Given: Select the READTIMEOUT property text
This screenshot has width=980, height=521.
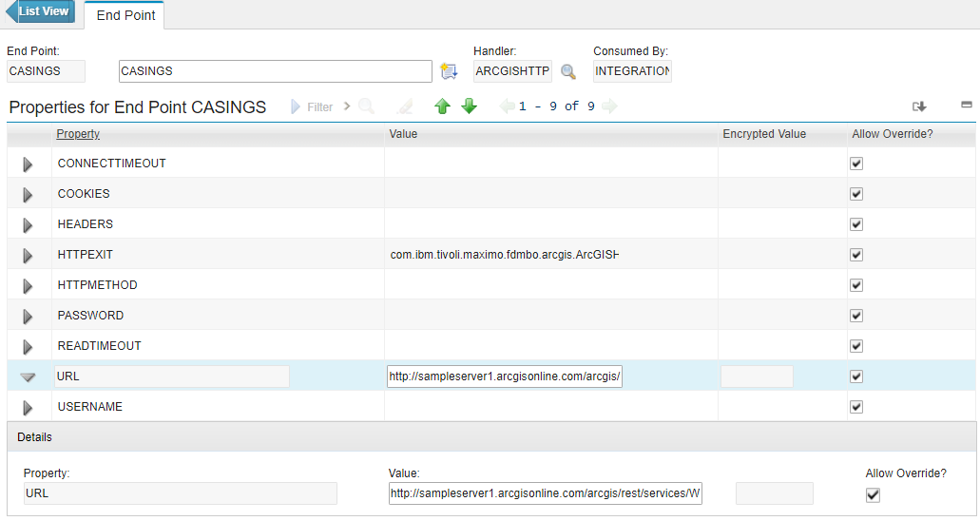Looking at the screenshot, I should pos(100,346).
